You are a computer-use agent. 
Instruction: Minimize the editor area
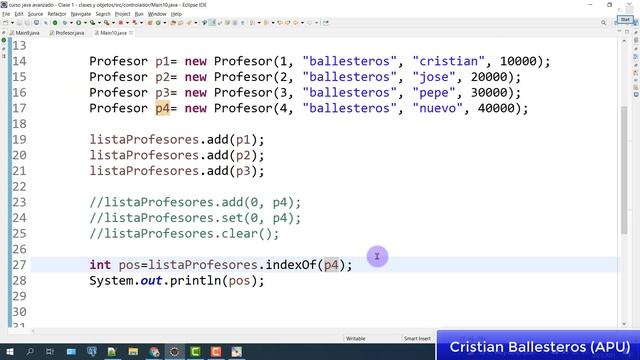click(x=619, y=32)
